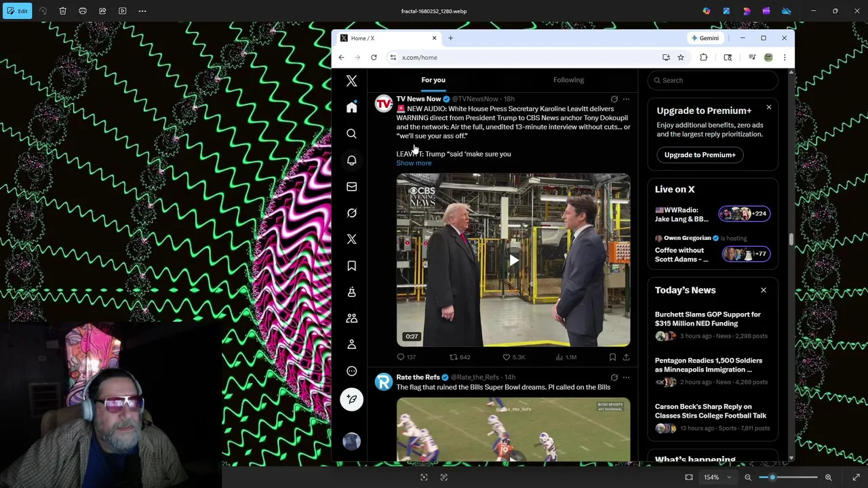This screenshot has width=868, height=488.
Task: Click the zoom out magnifier in Photos
Action: 748,477
